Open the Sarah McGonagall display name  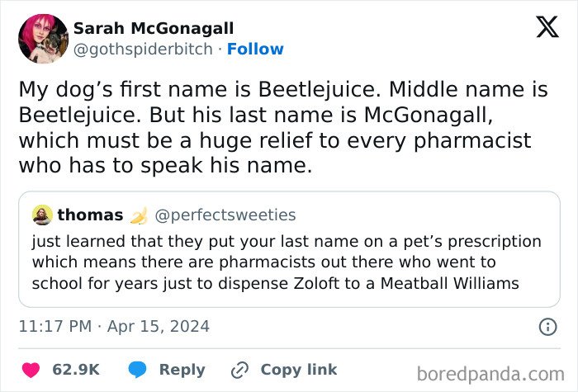point(154,29)
